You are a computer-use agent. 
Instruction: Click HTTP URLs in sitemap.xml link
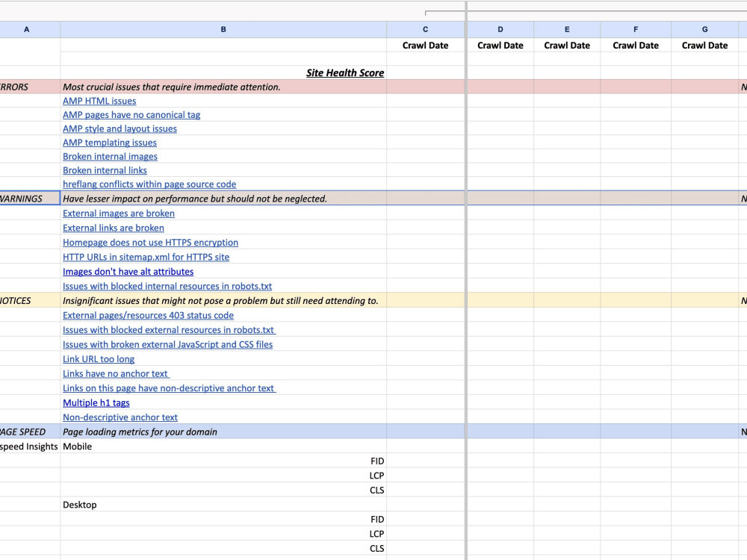pos(146,257)
